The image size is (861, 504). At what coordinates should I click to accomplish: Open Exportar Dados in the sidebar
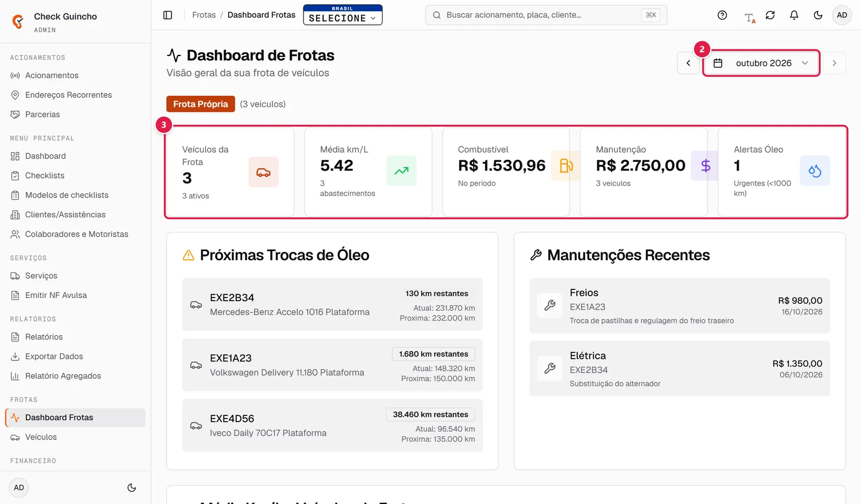[x=75, y=357]
